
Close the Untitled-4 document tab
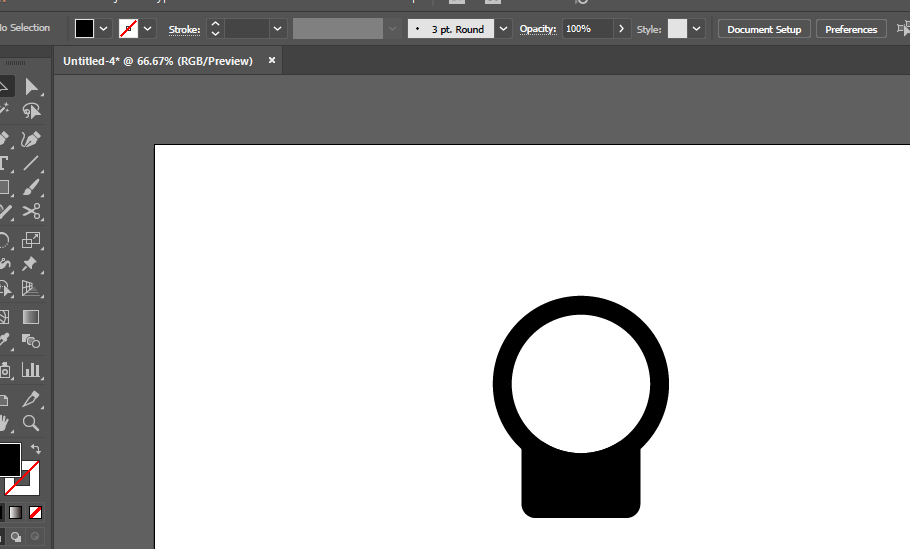click(272, 60)
